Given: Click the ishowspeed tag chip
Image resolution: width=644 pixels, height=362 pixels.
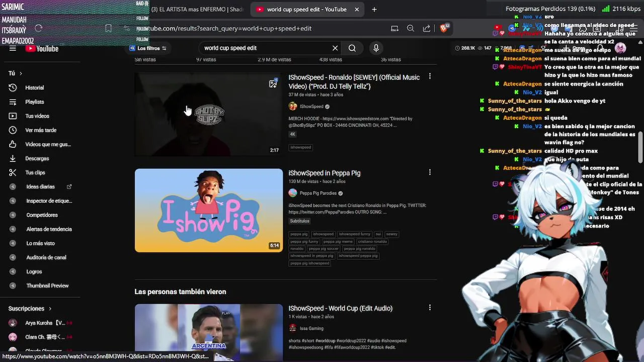Looking at the screenshot, I should 301,147.
